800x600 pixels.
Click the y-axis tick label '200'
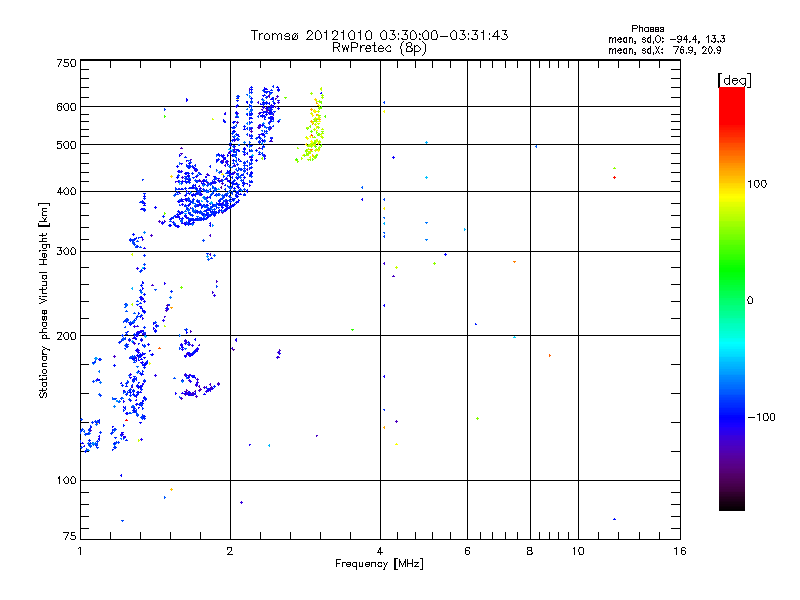[67, 336]
